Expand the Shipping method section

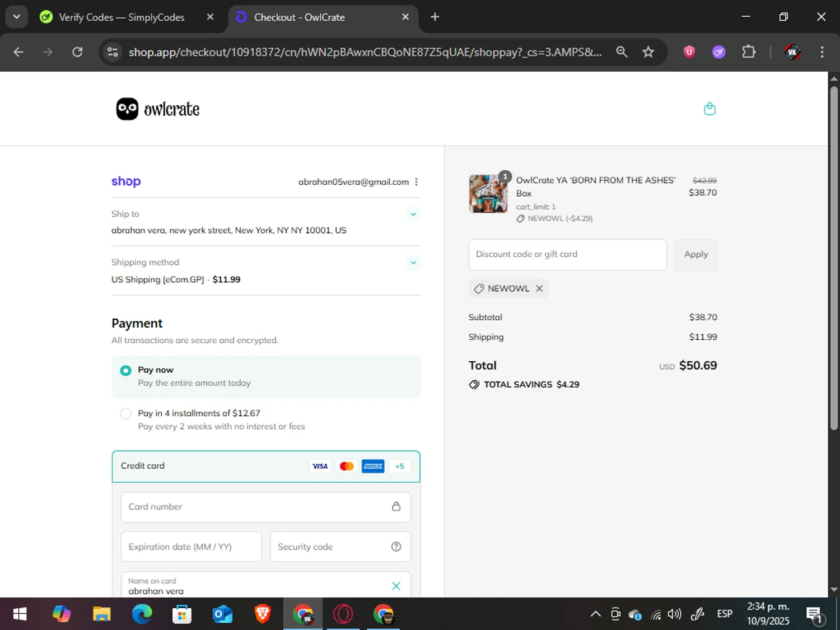(x=413, y=263)
